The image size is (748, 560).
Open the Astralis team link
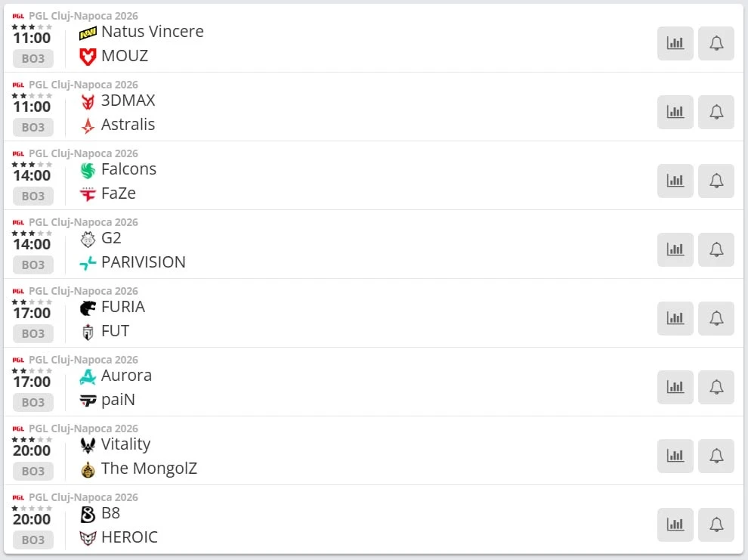128,125
